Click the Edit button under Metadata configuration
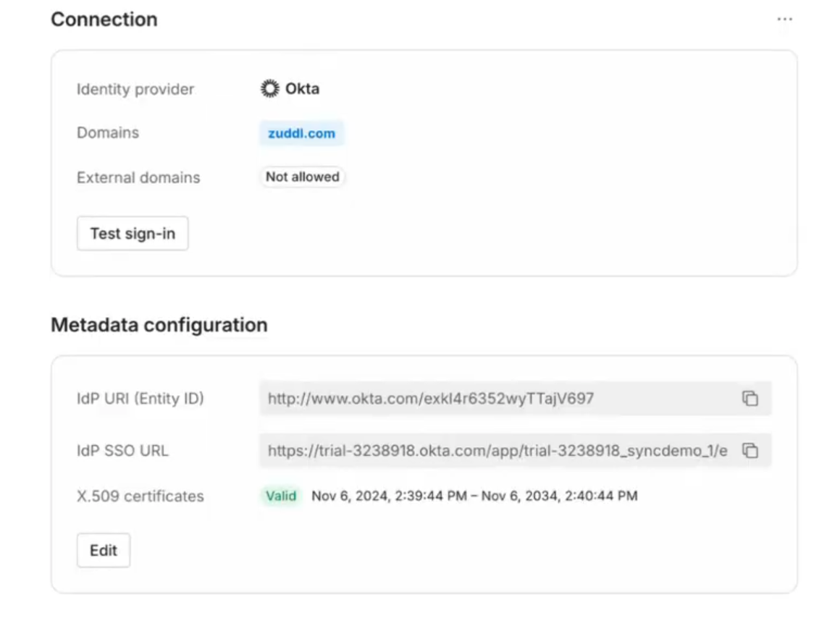The height and width of the screenshot is (618, 840). tap(103, 550)
